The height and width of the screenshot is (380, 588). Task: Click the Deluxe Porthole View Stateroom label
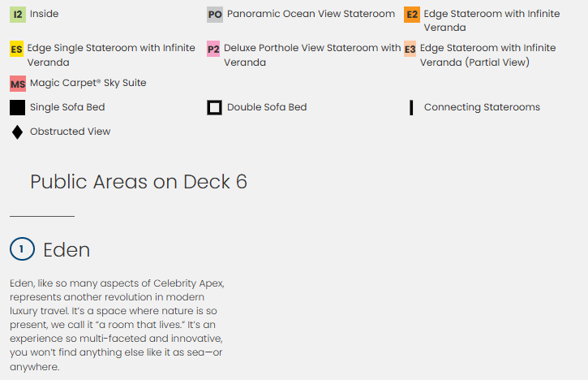311,55
